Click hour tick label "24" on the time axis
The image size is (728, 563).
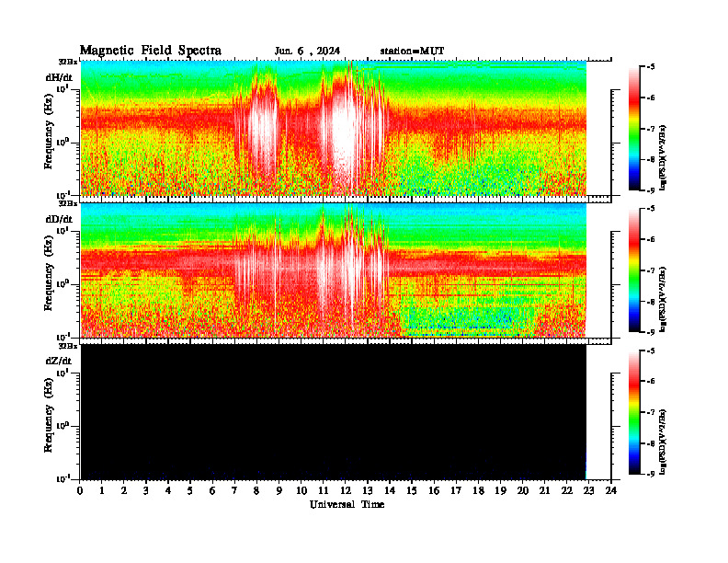(610, 491)
